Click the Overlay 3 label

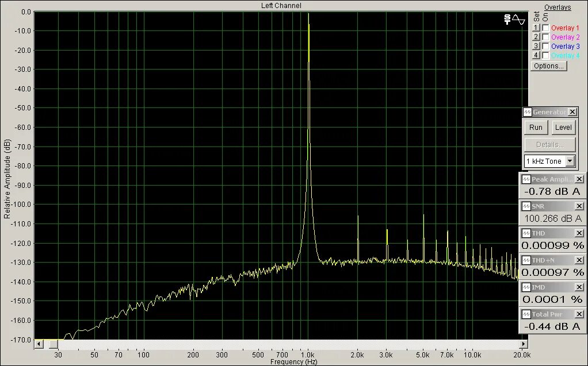click(565, 47)
